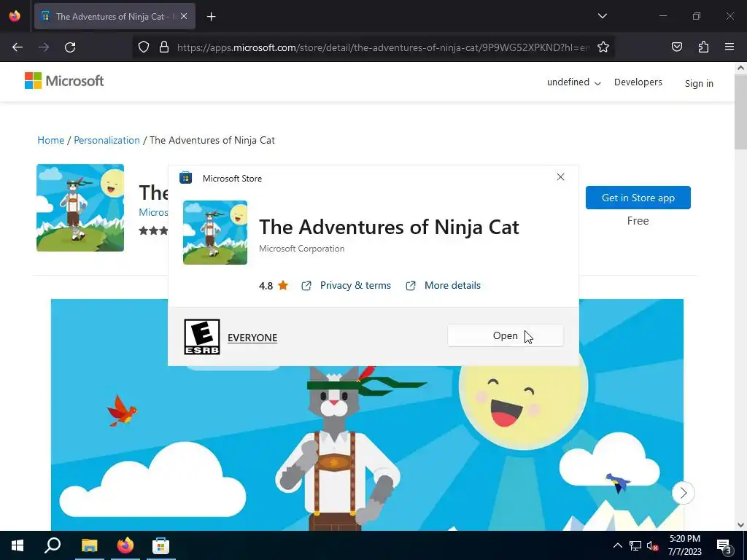Expand the list all tabs chevron
747x560 pixels.
[602, 16]
